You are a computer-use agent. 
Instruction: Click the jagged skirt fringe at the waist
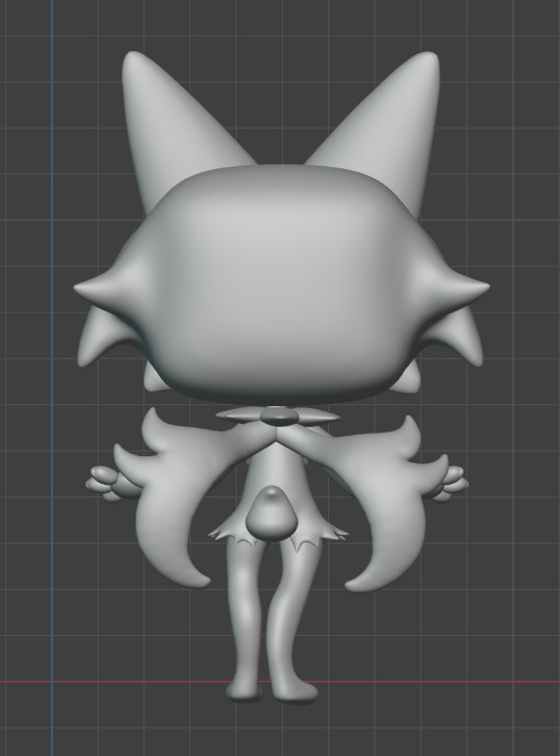pyautogui.click(x=278, y=535)
